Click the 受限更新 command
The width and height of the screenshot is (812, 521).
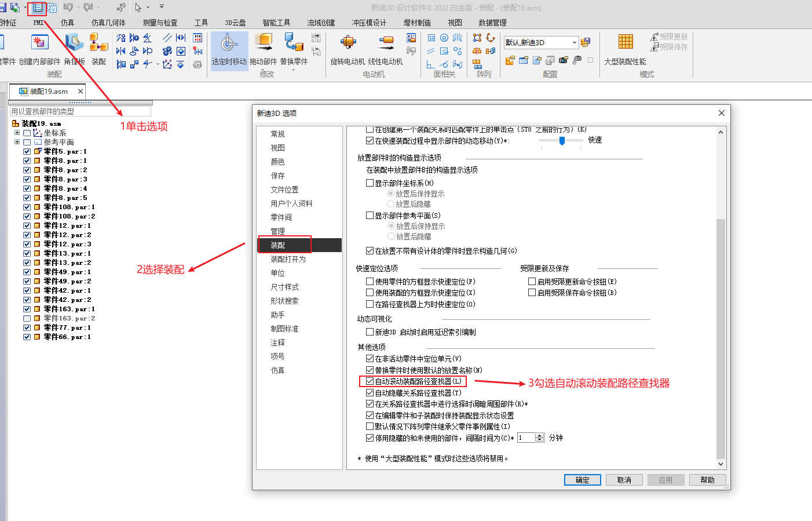point(669,37)
